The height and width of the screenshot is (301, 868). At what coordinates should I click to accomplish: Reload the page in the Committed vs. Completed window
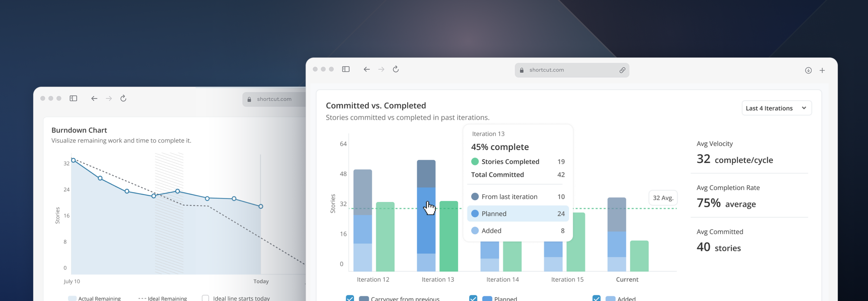396,69
